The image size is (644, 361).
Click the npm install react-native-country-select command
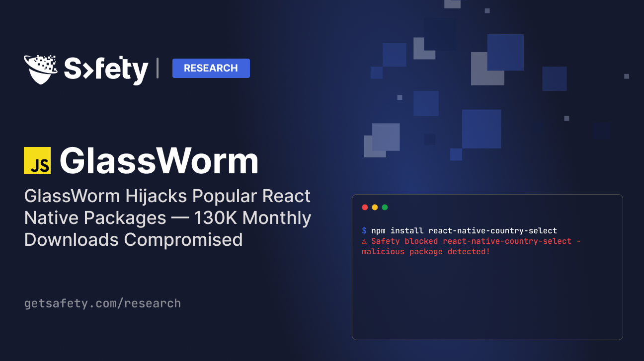pyautogui.click(x=464, y=231)
